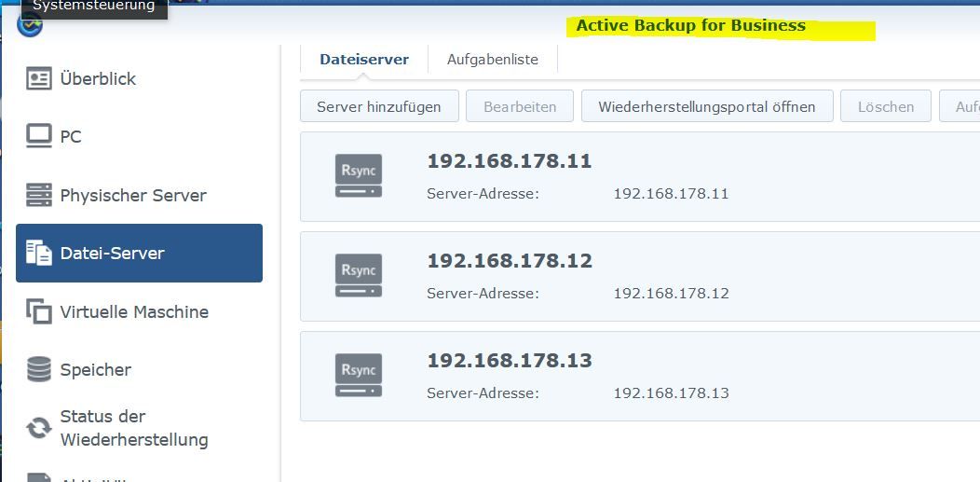
Task: Click the Server hinzufügen button
Action: coord(379,106)
